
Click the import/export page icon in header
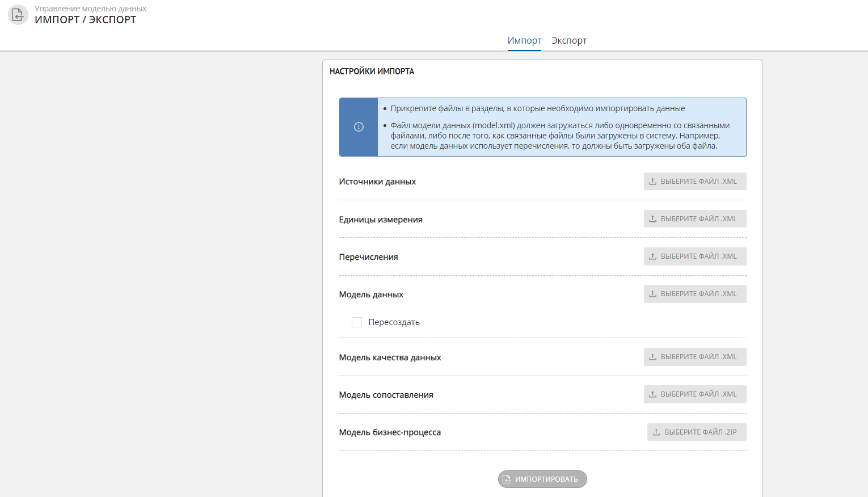click(18, 15)
